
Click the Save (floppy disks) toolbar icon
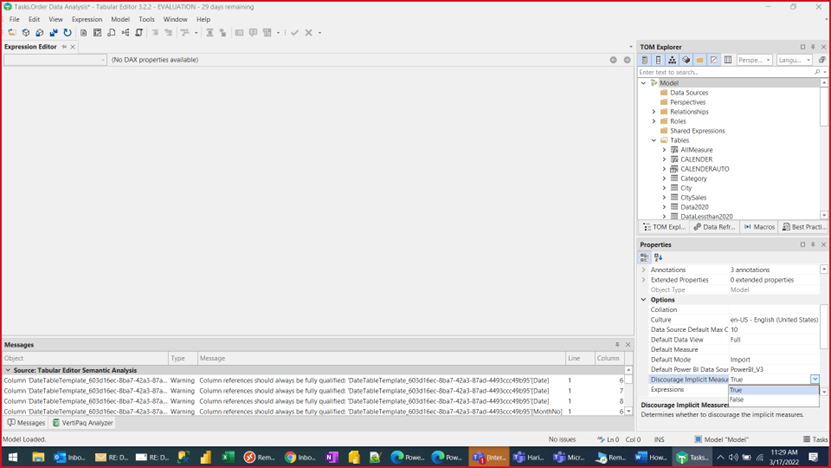tap(54, 33)
